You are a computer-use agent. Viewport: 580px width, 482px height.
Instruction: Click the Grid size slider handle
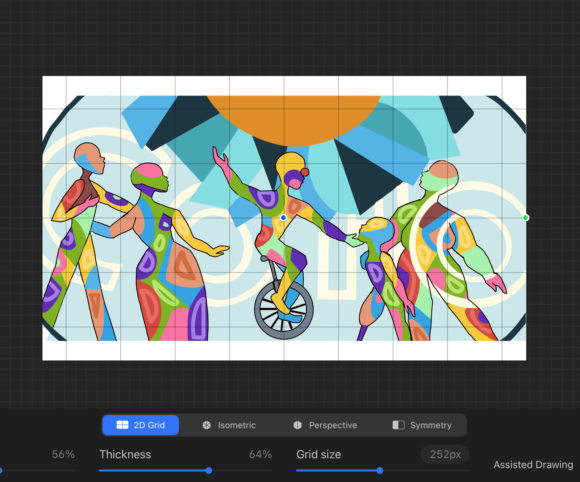[x=380, y=471]
